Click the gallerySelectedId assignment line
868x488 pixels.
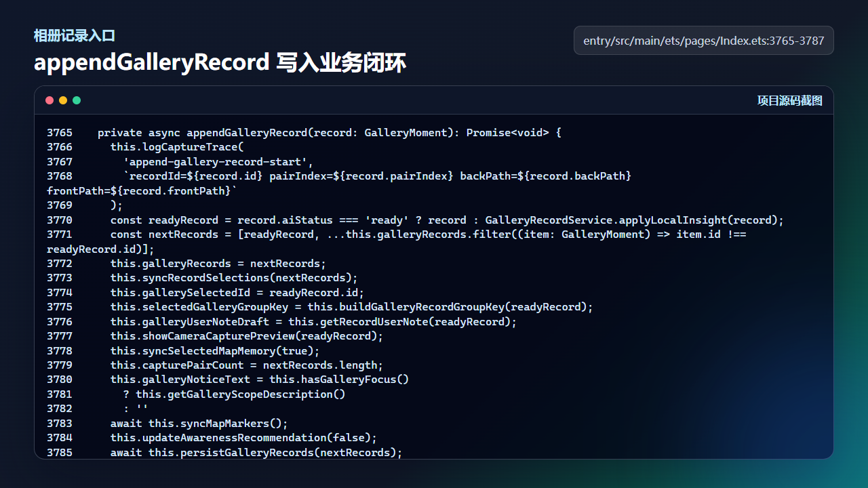[237, 293]
